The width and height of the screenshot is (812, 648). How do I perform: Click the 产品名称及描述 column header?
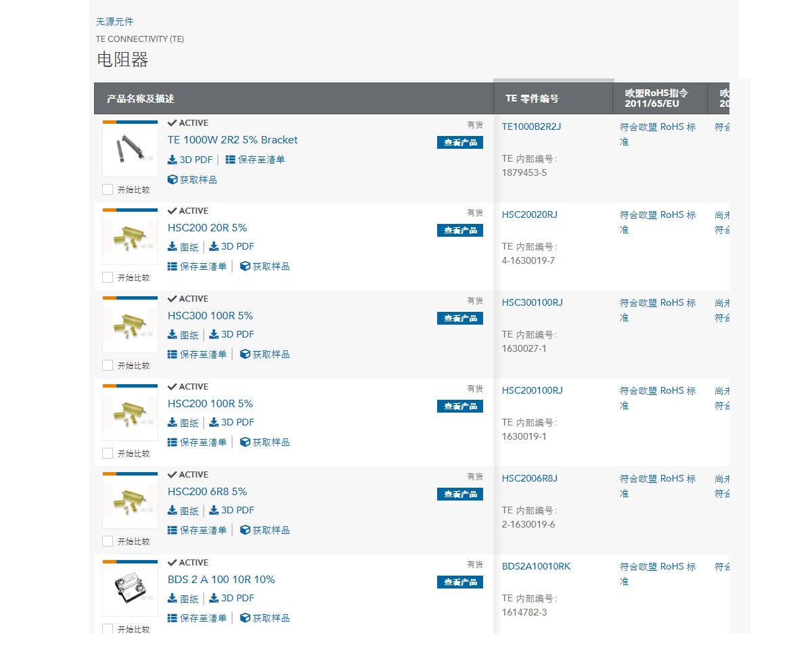click(x=294, y=98)
